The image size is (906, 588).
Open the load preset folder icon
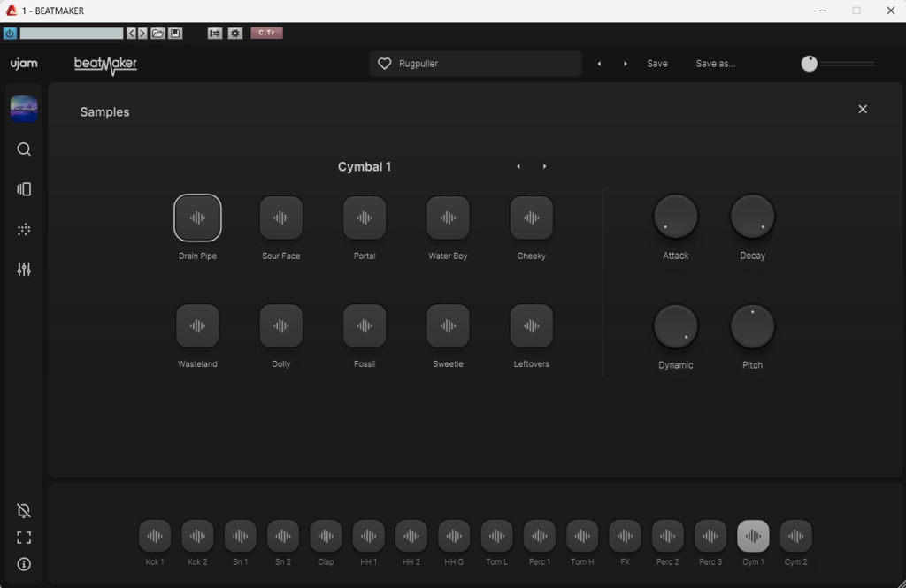click(x=157, y=34)
